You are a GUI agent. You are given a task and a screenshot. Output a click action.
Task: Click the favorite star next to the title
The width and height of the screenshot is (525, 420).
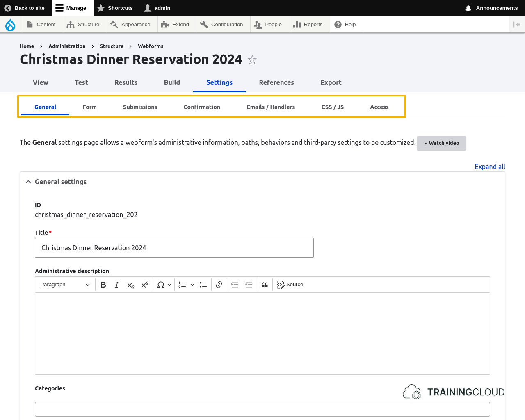252,60
